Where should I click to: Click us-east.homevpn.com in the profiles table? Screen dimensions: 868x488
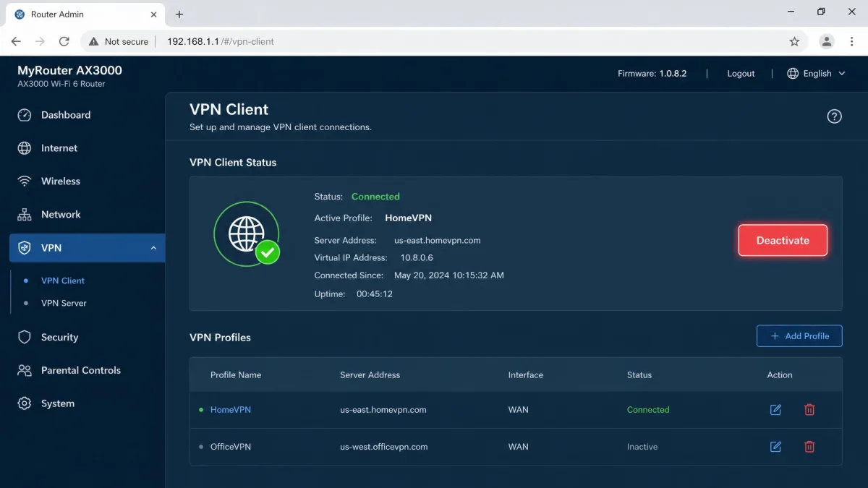pos(383,410)
